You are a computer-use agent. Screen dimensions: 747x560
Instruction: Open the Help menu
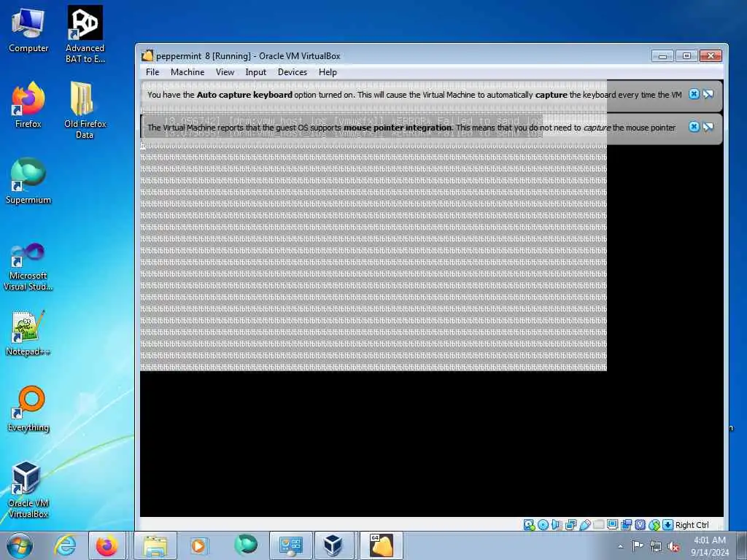pyautogui.click(x=328, y=72)
